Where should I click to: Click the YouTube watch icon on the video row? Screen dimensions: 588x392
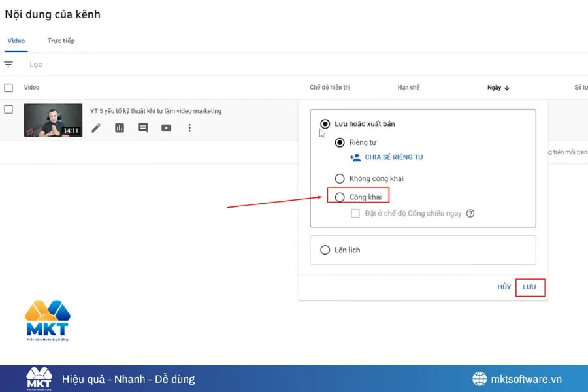tap(166, 127)
